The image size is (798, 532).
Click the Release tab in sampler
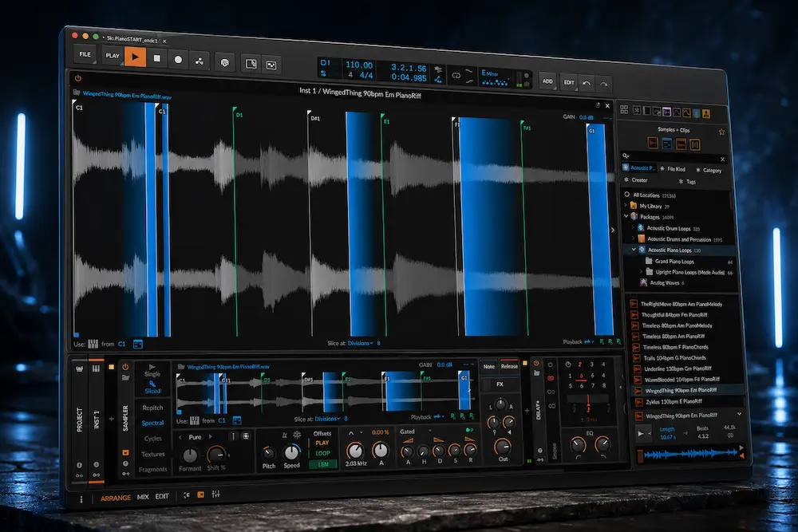point(509,366)
